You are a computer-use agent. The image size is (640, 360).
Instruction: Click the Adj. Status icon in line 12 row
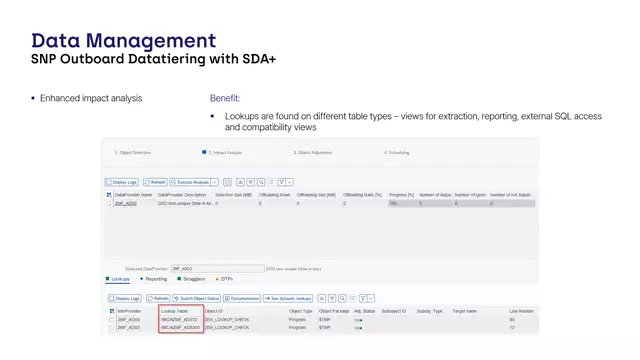click(358, 328)
